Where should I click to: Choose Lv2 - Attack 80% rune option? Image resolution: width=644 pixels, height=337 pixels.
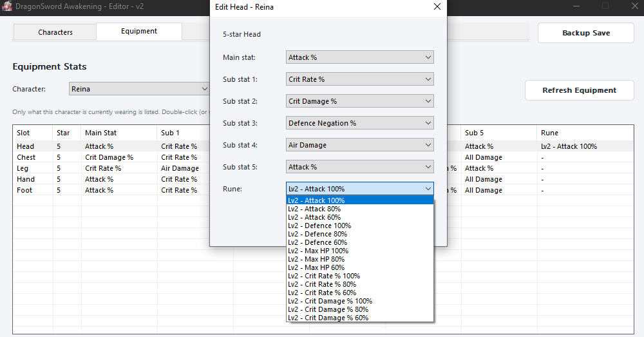click(360, 209)
